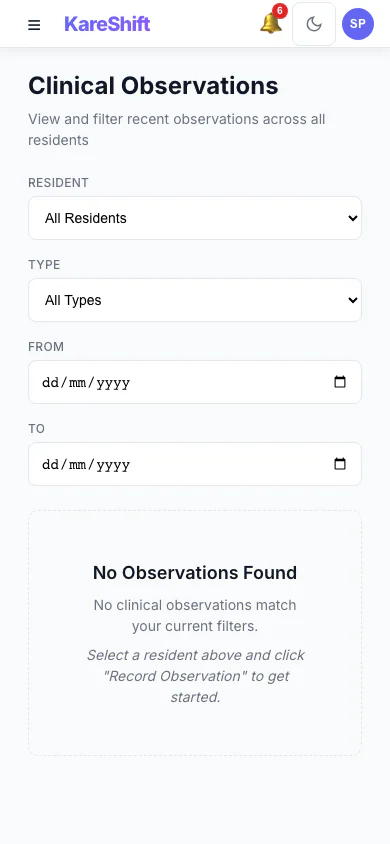Click the red notification count badge

(280, 11)
